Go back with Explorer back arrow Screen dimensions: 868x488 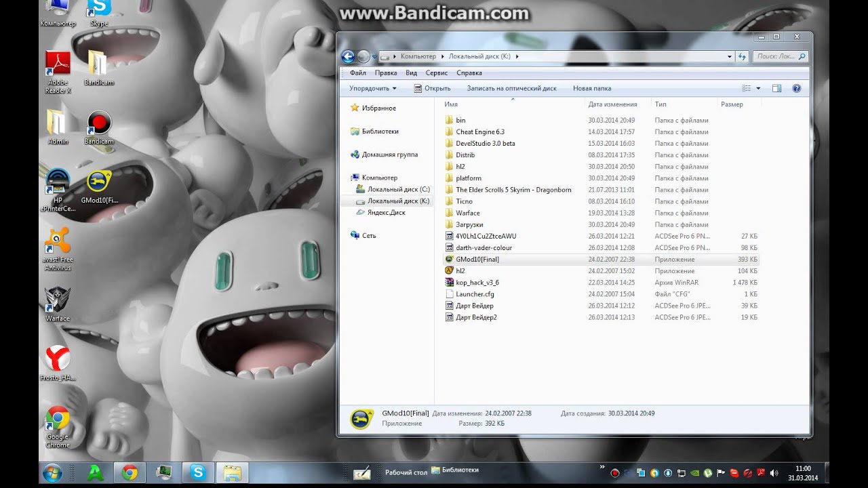tap(349, 57)
